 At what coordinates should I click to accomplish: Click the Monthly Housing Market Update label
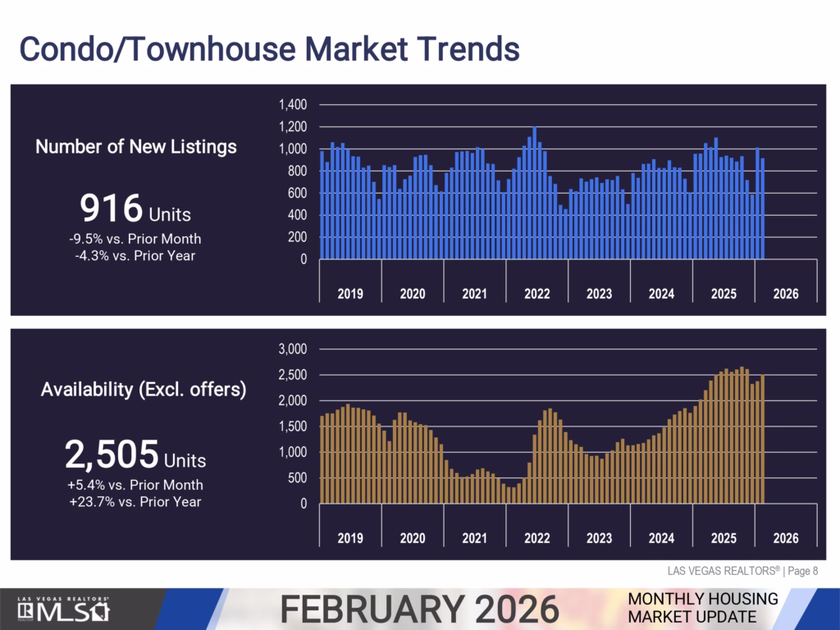pos(702,607)
